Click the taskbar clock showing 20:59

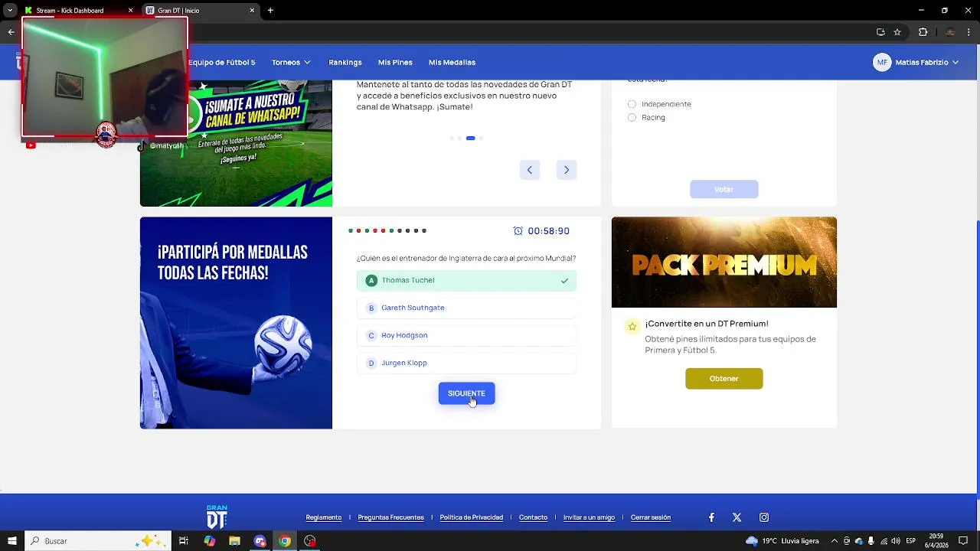click(936, 541)
